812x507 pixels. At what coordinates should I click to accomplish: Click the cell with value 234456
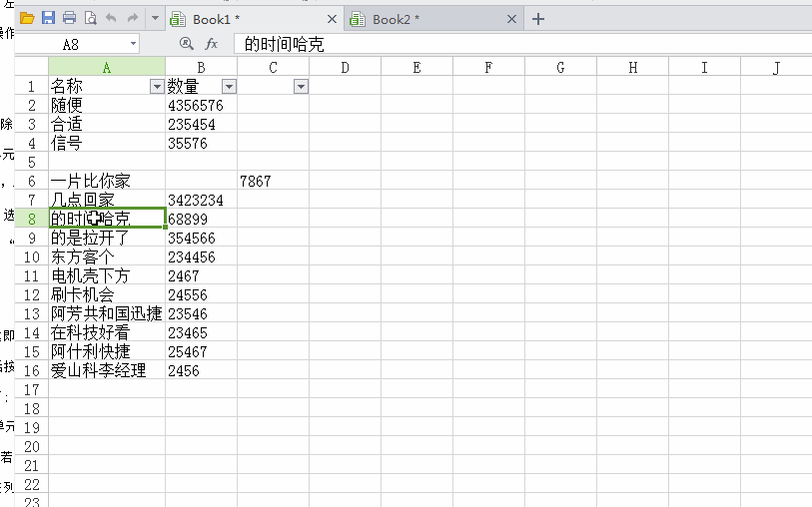(x=201, y=257)
